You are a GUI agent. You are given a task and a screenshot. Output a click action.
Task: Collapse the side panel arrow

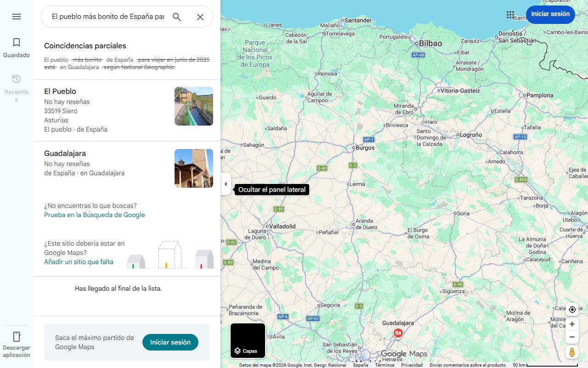click(226, 184)
